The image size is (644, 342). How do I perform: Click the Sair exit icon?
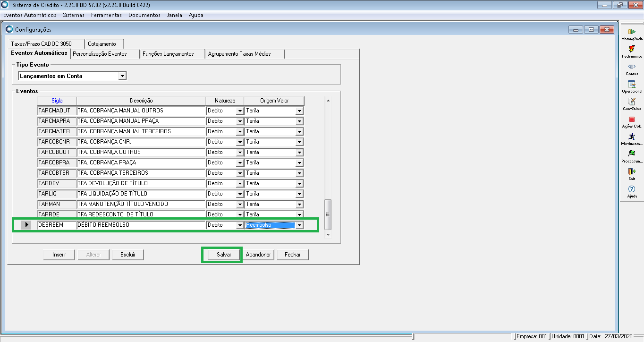[x=632, y=171]
